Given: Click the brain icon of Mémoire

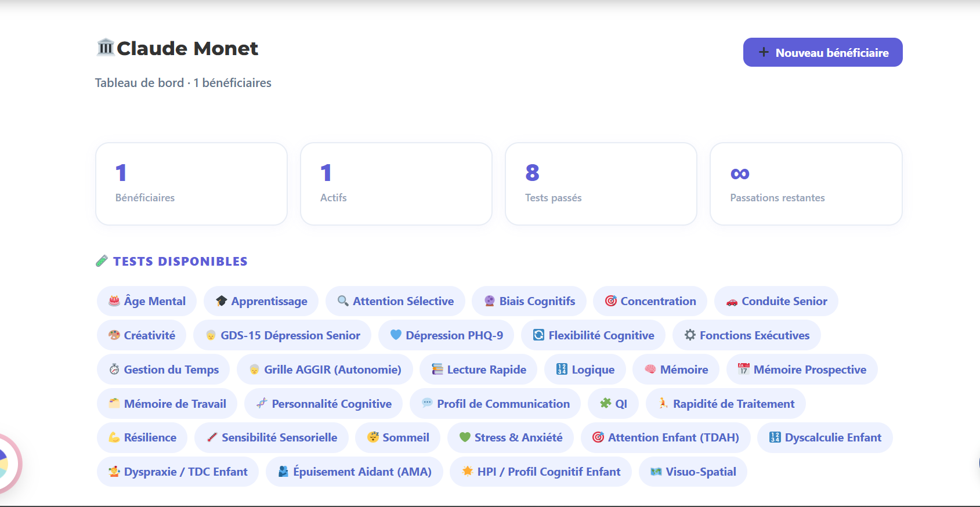Looking at the screenshot, I should pos(650,369).
